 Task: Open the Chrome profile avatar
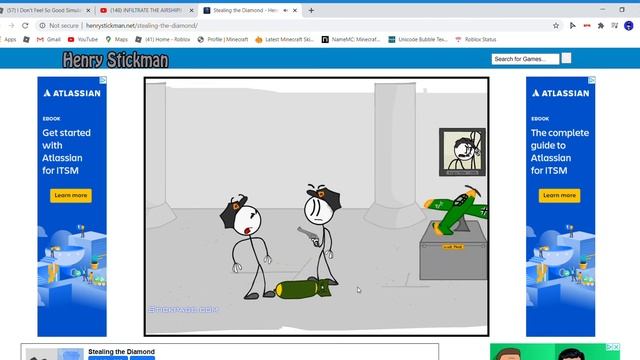coord(629,26)
